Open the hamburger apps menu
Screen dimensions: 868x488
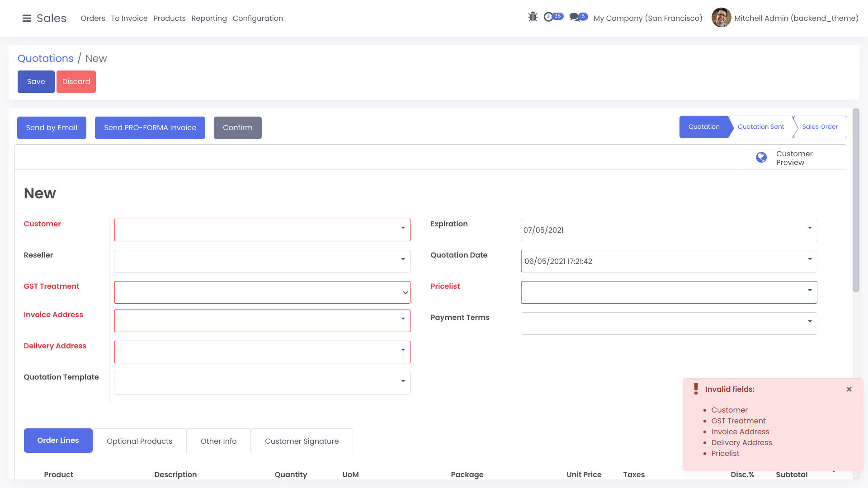tap(27, 18)
